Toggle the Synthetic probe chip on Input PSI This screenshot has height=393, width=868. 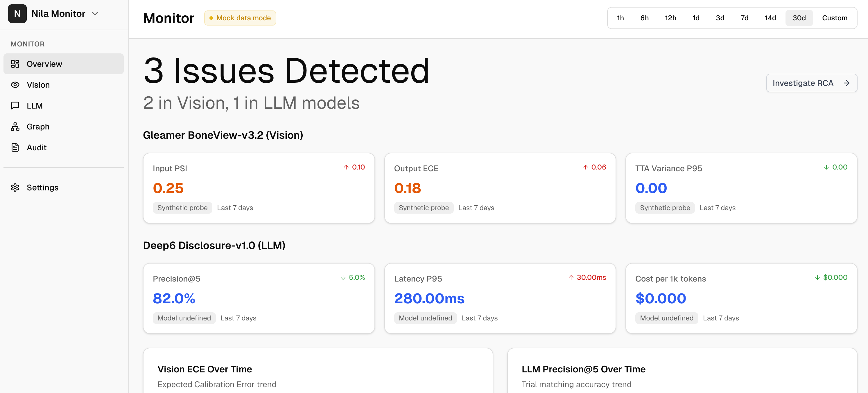coord(182,208)
